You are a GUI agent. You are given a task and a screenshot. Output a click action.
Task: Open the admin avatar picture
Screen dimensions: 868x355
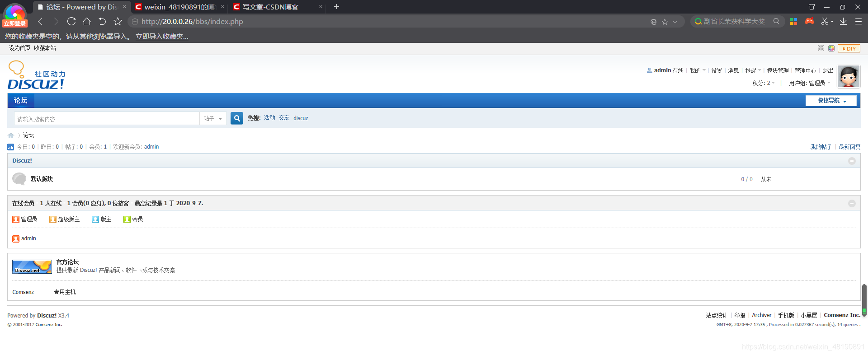click(x=849, y=76)
